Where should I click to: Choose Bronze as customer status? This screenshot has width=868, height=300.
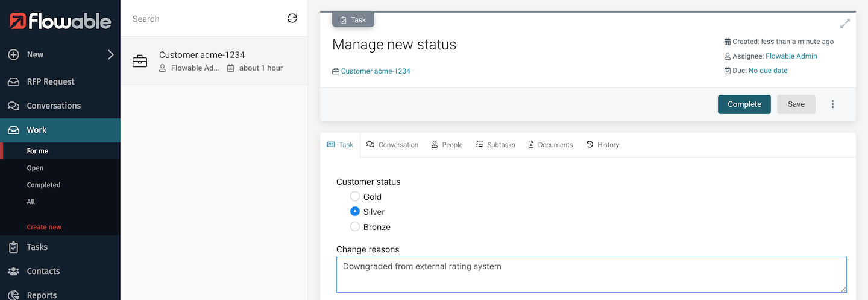[355, 227]
